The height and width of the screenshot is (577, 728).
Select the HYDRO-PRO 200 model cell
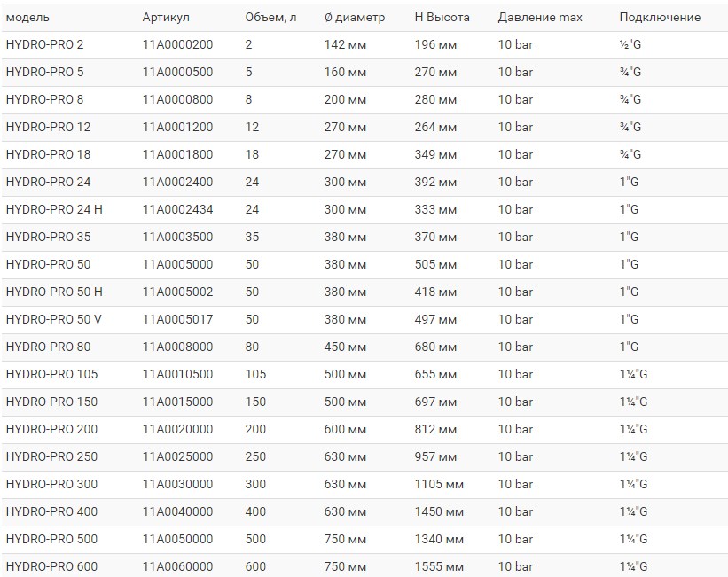pyautogui.click(x=52, y=429)
